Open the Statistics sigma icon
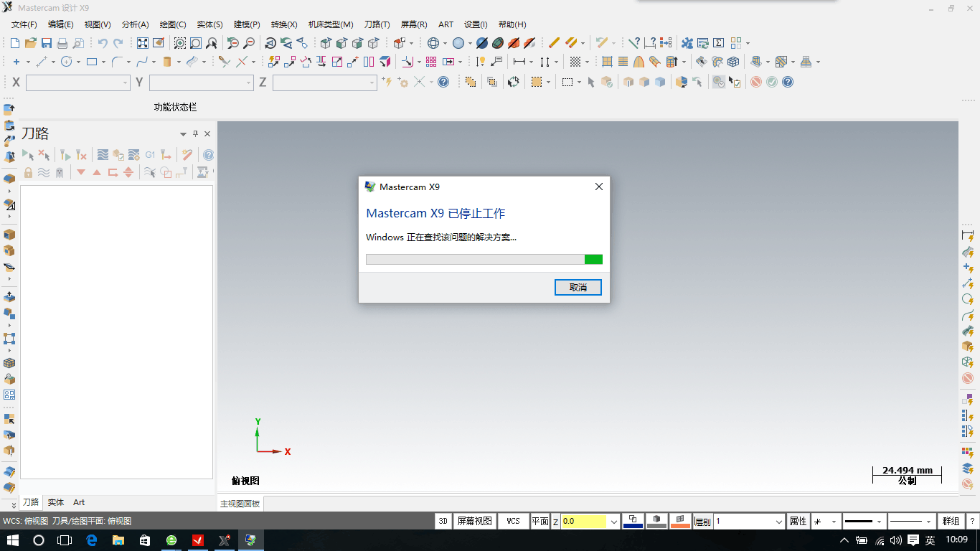This screenshot has width=980, height=551. coord(719,43)
